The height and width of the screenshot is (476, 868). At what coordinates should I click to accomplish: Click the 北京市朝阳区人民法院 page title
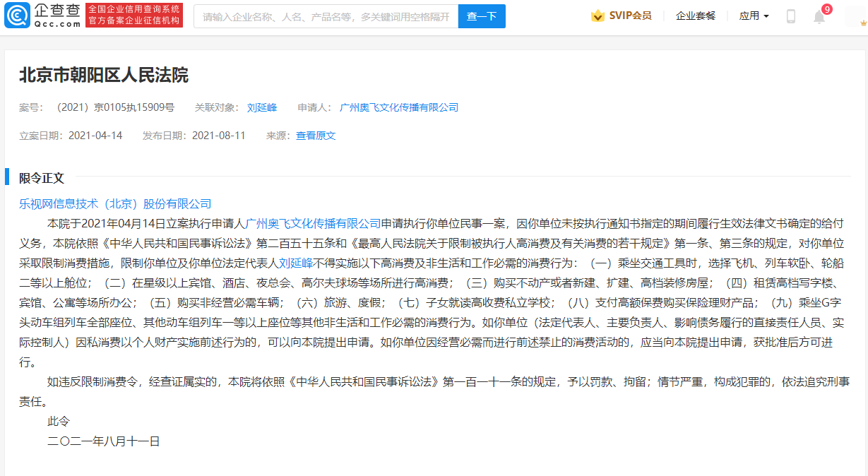click(104, 75)
